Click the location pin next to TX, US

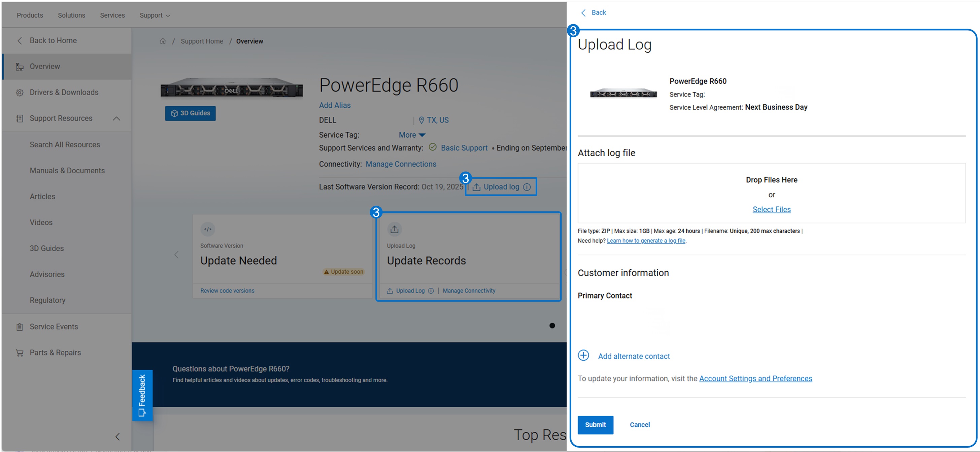(421, 120)
